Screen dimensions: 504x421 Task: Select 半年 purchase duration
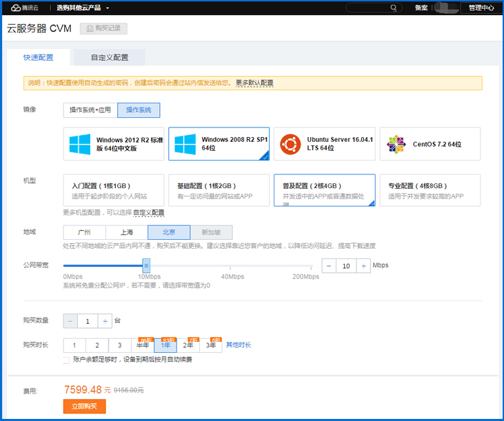(143, 345)
